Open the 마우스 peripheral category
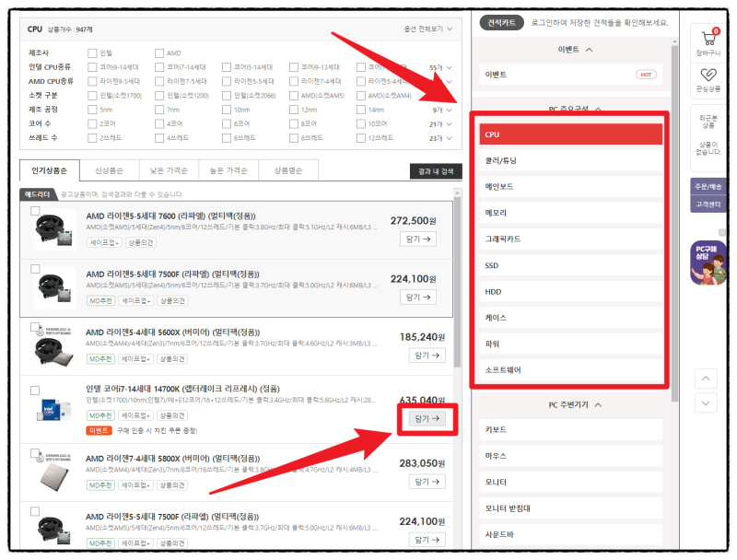Image resolution: width=737 pixels, height=560 pixels. click(570, 456)
